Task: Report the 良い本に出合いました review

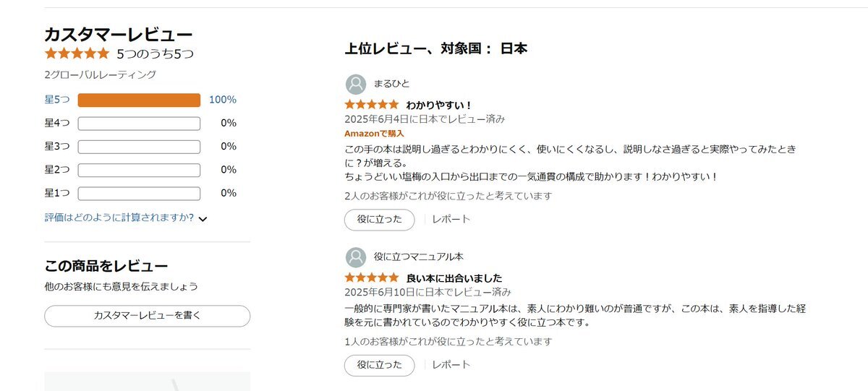Action: tap(451, 366)
